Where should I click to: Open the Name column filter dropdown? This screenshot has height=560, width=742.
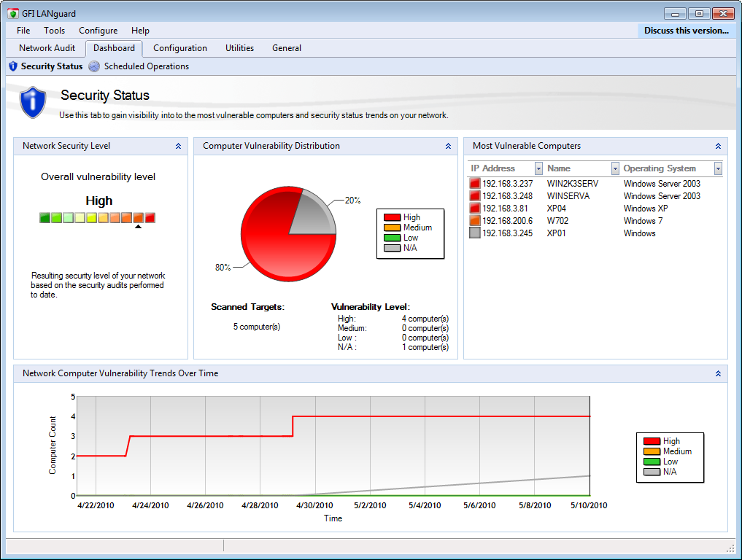point(615,168)
